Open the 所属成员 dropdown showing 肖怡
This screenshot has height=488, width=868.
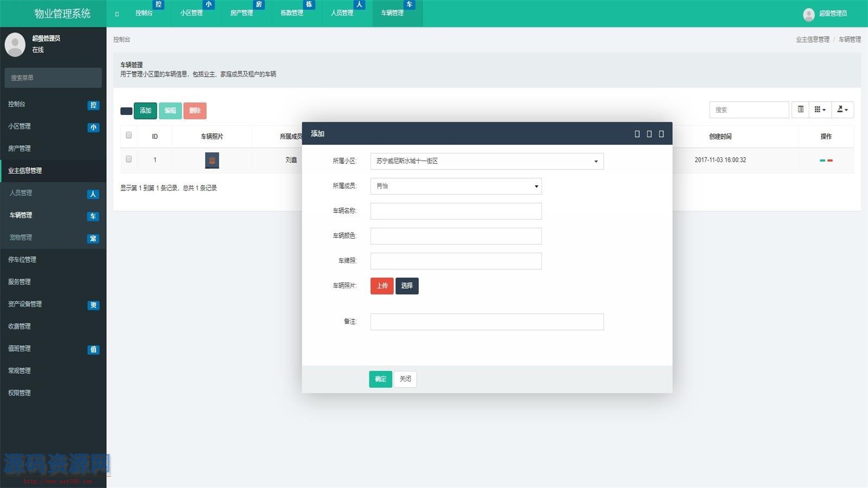(x=456, y=186)
